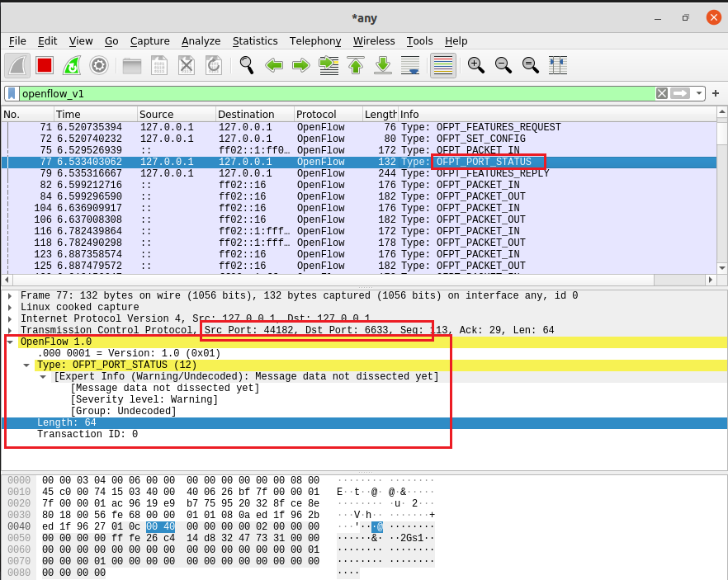Find a packet magnifier icon
This screenshot has height=580, width=728.
(x=247, y=65)
